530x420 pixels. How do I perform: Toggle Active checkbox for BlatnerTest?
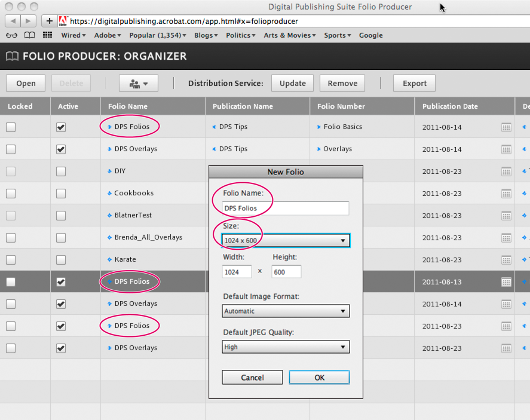tap(61, 216)
